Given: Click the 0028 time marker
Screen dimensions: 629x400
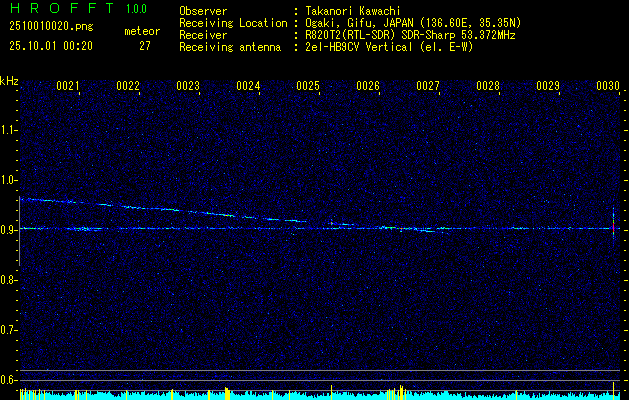Looking at the screenshot, I should tap(488, 86).
